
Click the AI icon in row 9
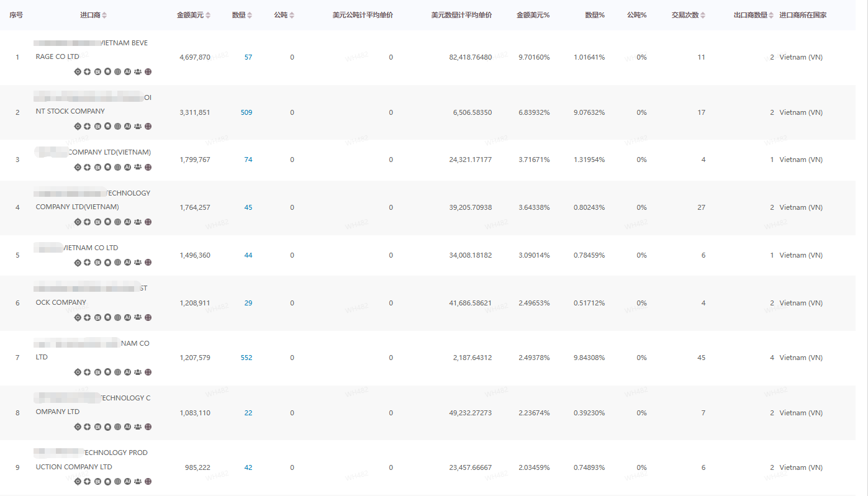pos(127,482)
